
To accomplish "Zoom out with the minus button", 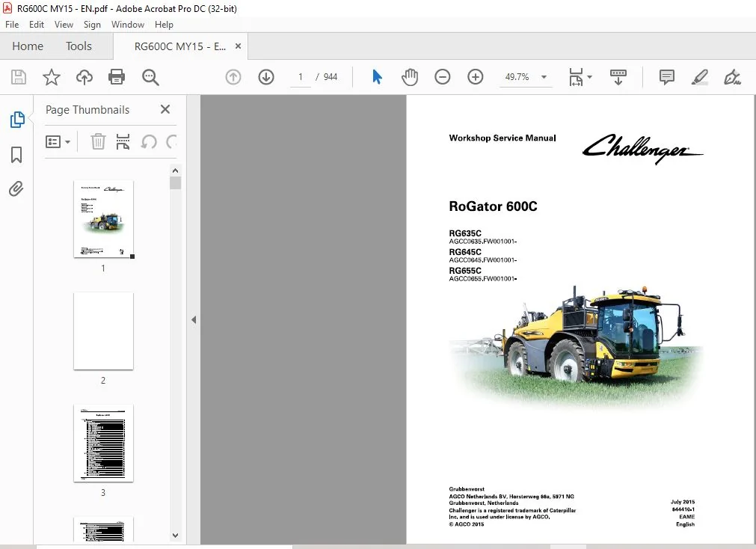I will tap(442, 77).
